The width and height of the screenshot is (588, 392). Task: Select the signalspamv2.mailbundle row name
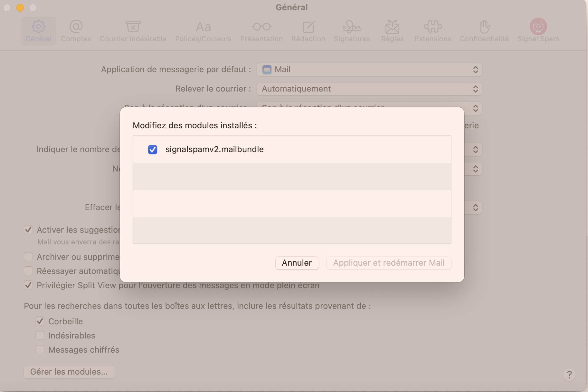214,149
